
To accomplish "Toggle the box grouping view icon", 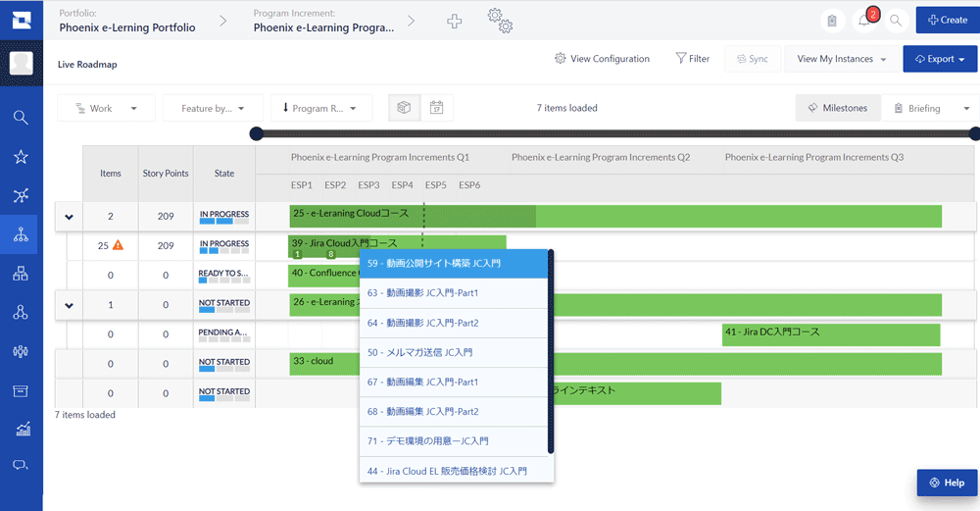I will (x=405, y=108).
